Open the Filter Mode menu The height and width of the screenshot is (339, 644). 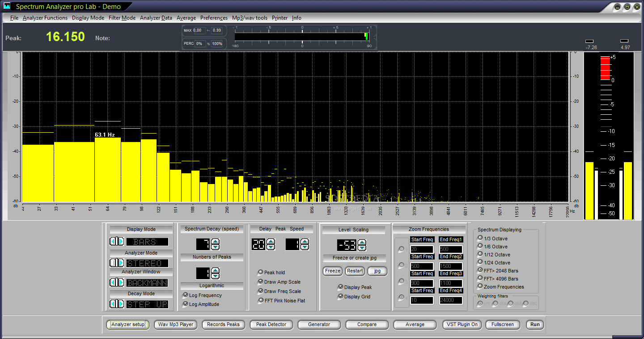pyautogui.click(x=122, y=18)
